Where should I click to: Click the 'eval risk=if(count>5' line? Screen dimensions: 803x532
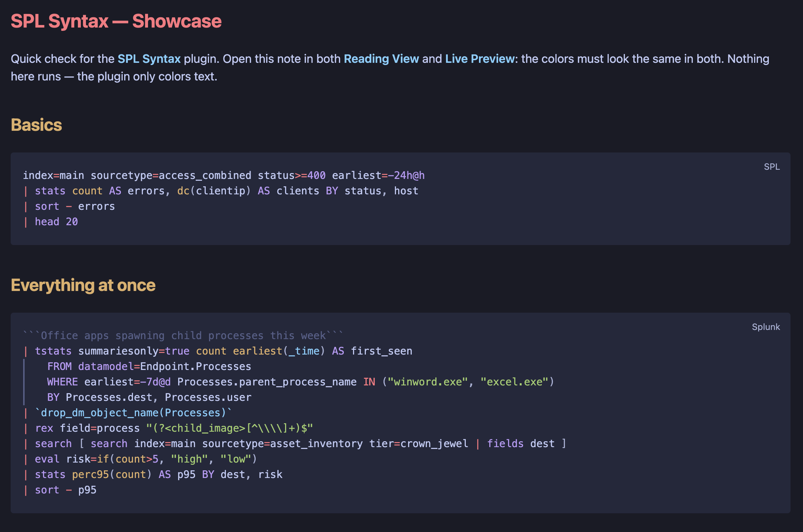[140, 459]
